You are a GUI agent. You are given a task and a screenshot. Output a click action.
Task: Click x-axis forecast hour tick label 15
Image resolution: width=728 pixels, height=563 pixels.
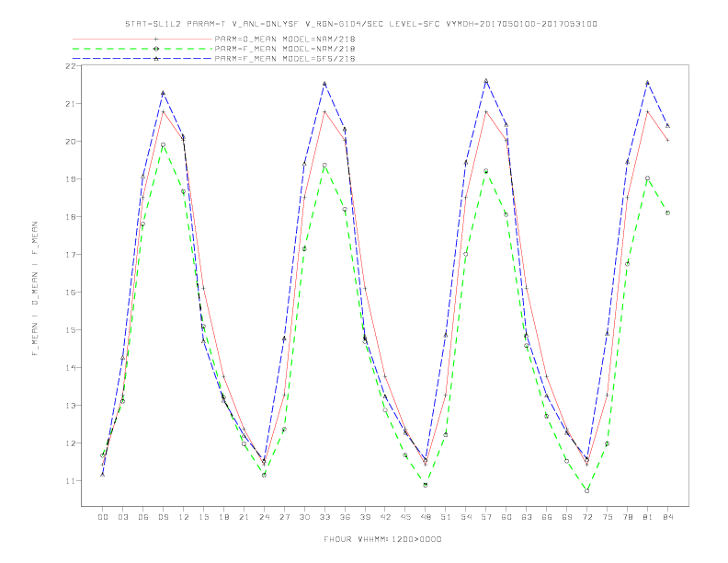(x=203, y=517)
